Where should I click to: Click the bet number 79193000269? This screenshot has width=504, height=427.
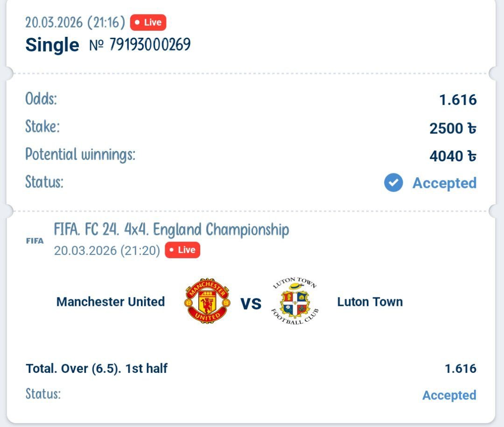click(x=150, y=45)
